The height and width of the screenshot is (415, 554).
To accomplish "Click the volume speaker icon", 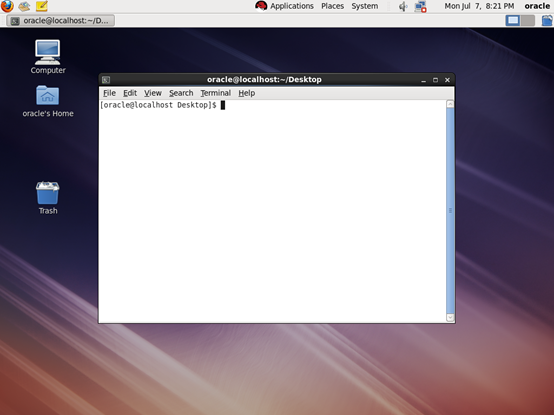I will pos(403,6).
